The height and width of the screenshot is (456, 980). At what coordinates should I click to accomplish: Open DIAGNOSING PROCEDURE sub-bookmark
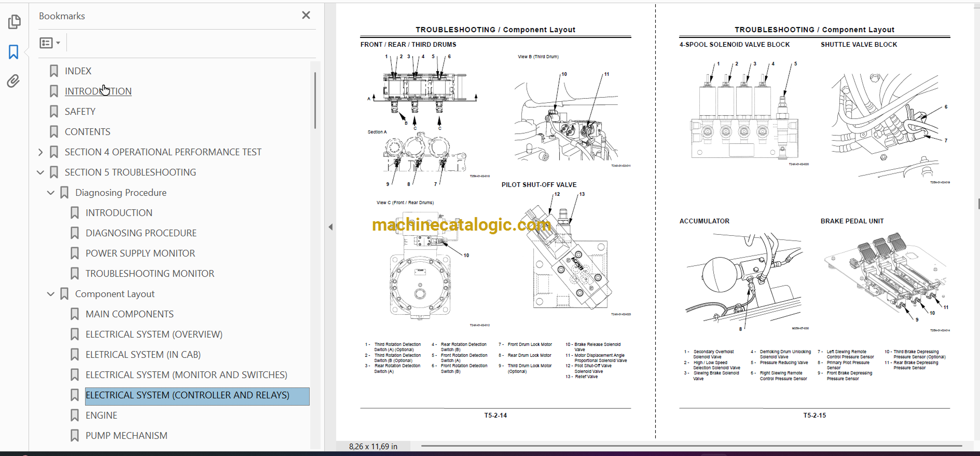click(141, 233)
